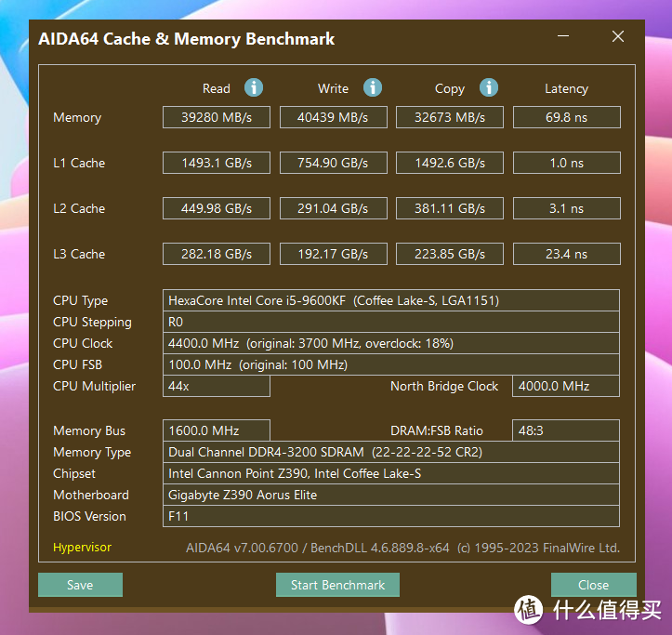672x635 pixels.
Task: Click the Chipset label
Action: pos(74,474)
